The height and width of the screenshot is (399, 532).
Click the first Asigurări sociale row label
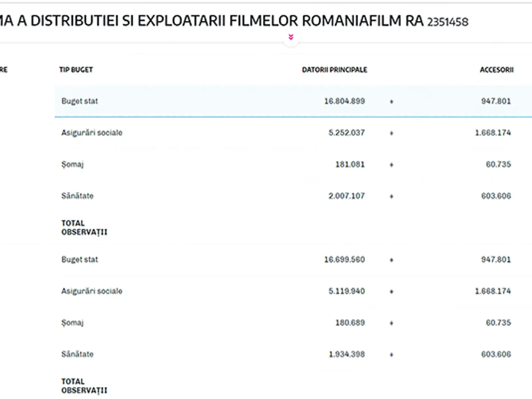92,133
